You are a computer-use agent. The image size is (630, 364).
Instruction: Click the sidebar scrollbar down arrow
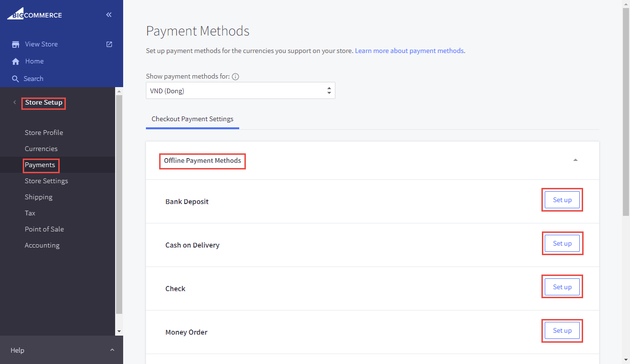(x=119, y=331)
